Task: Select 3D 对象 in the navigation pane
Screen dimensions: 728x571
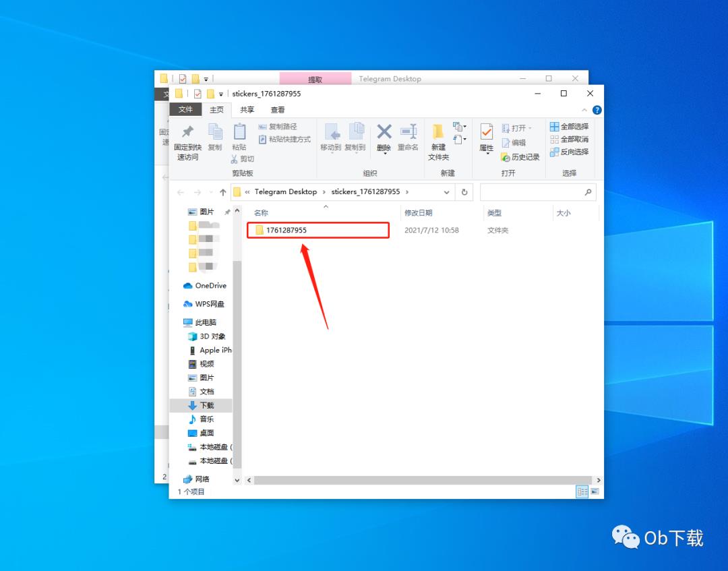Action: point(207,336)
